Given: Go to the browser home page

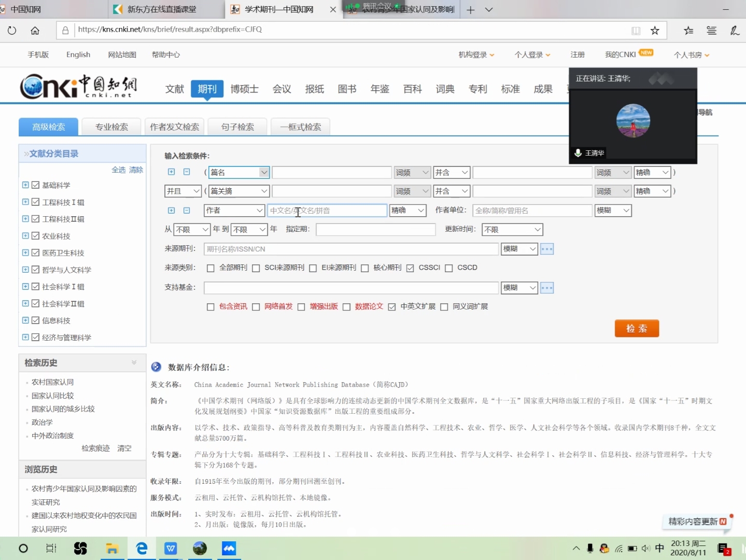Looking at the screenshot, I should click(35, 31).
